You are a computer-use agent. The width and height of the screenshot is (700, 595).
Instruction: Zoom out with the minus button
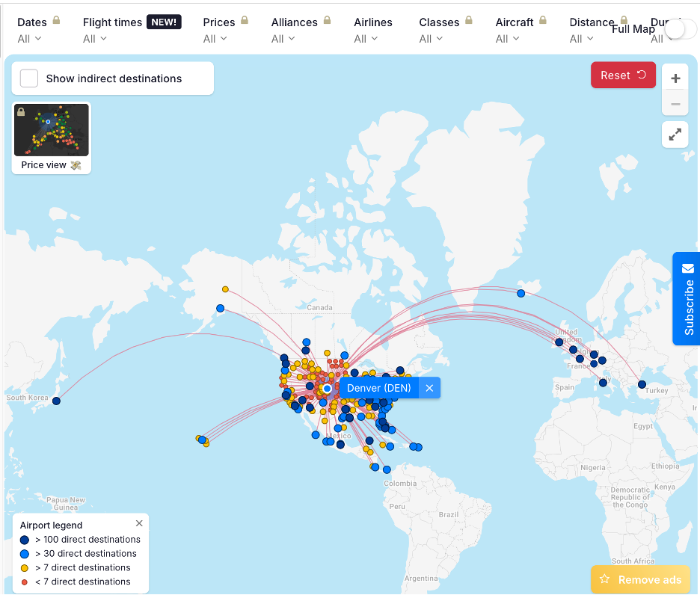coord(675,104)
